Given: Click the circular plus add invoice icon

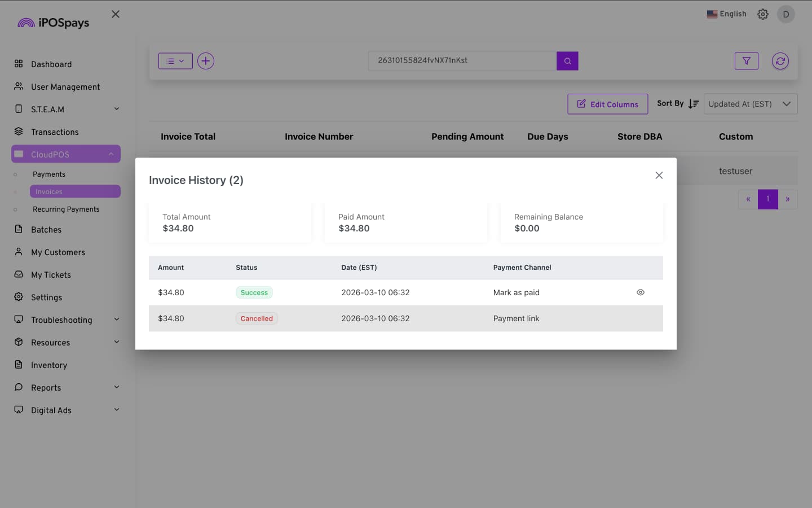Looking at the screenshot, I should [206, 61].
